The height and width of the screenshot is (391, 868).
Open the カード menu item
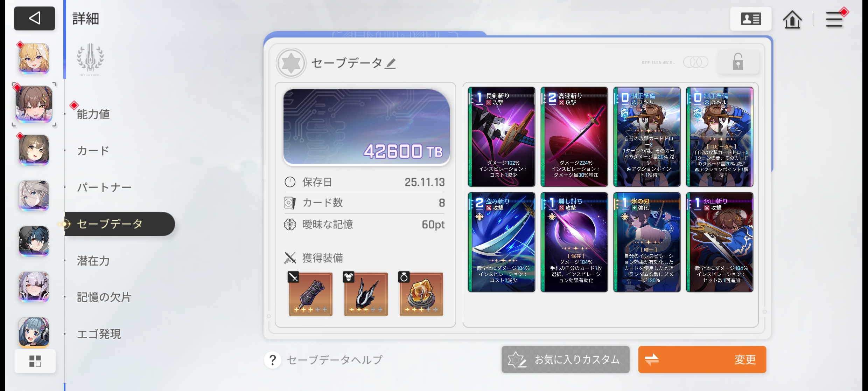(93, 151)
